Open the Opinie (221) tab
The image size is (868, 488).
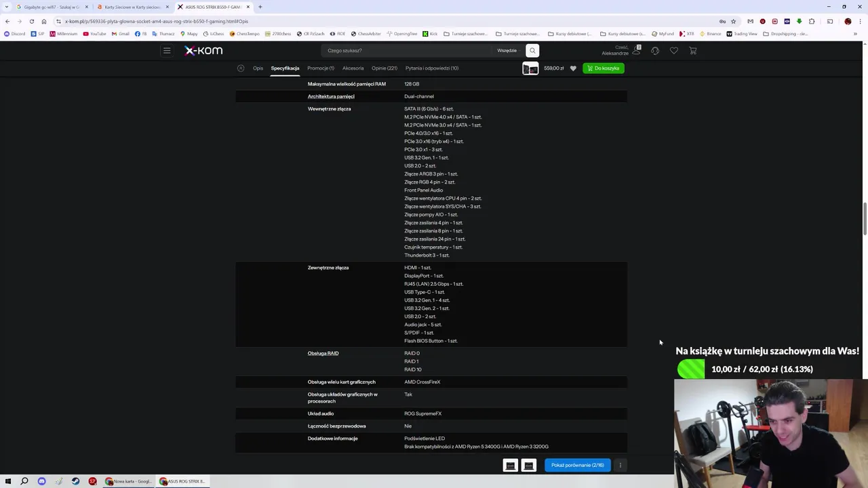(x=384, y=68)
